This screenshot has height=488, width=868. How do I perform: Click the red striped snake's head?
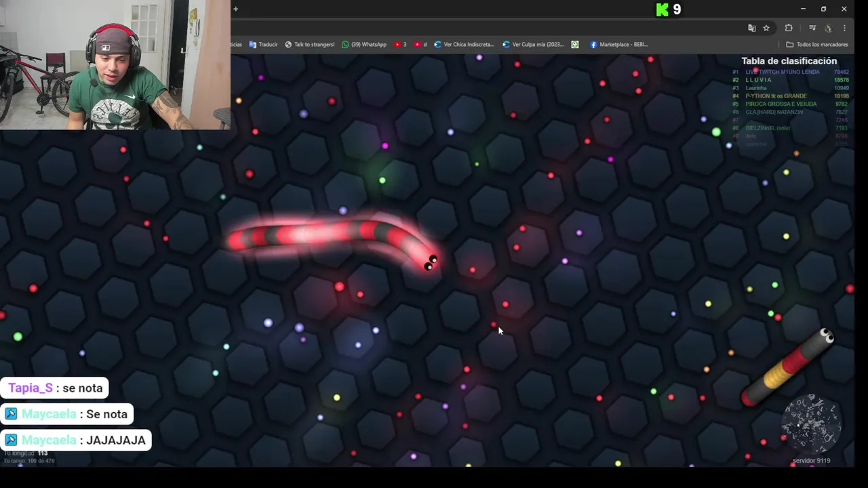coord(430,262)
